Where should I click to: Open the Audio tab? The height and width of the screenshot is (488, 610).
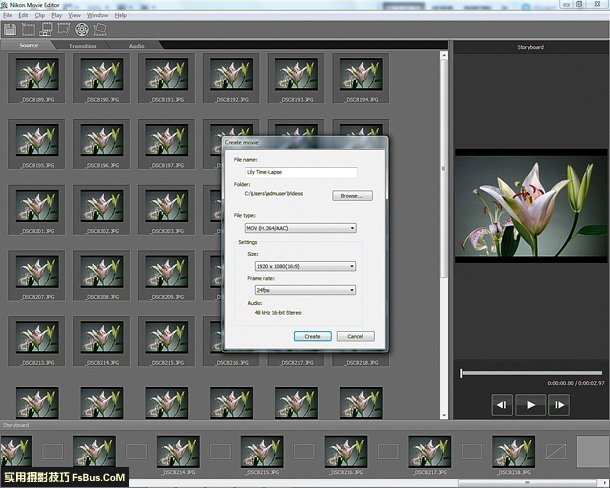point(136,46)
